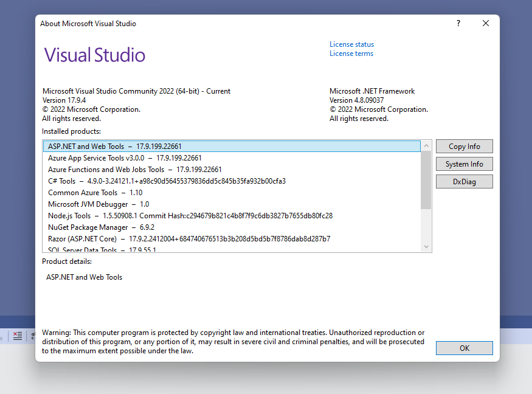Click the red X lines icon in background toolbar
The height and width of the screenshot is (394, 532).
coord(17,336)
